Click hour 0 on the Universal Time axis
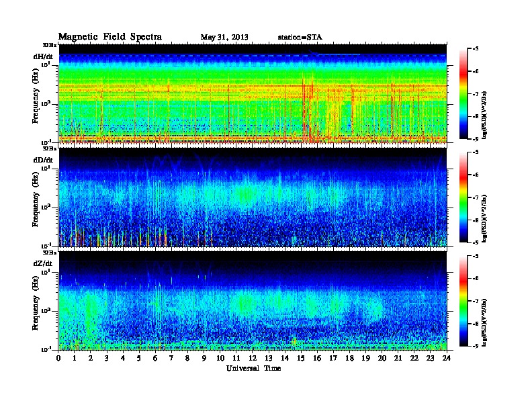Viewport: 532px width, 411px height. coord(58,358)
